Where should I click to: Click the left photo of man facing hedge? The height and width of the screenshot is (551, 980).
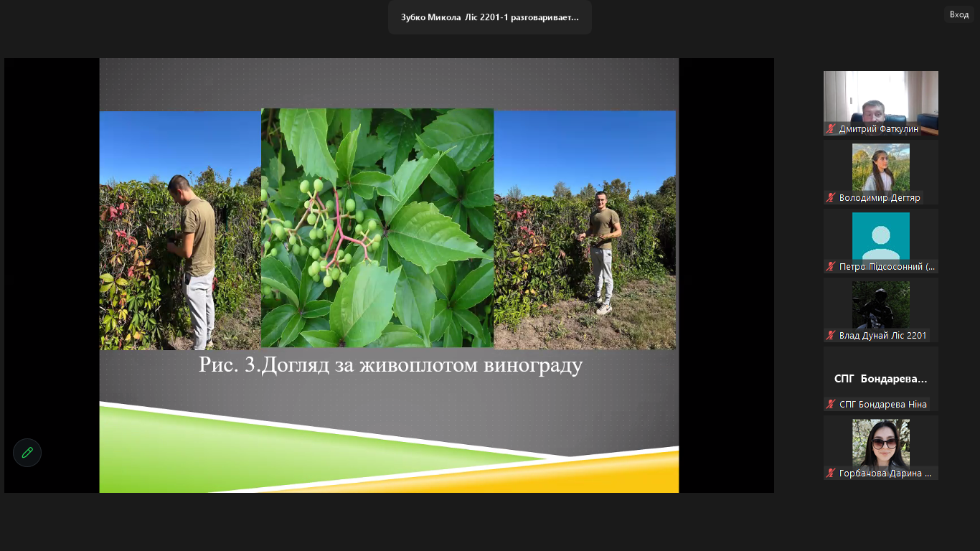point(180,230)
